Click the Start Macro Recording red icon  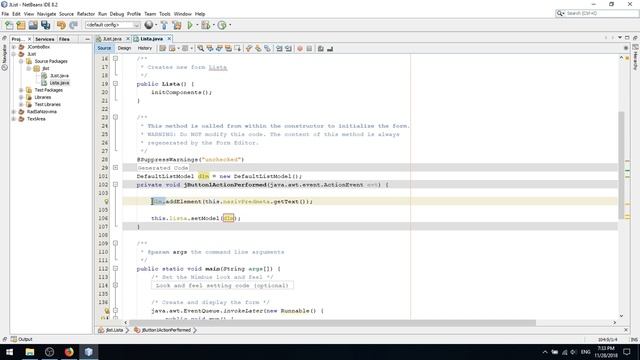[300, 49]
